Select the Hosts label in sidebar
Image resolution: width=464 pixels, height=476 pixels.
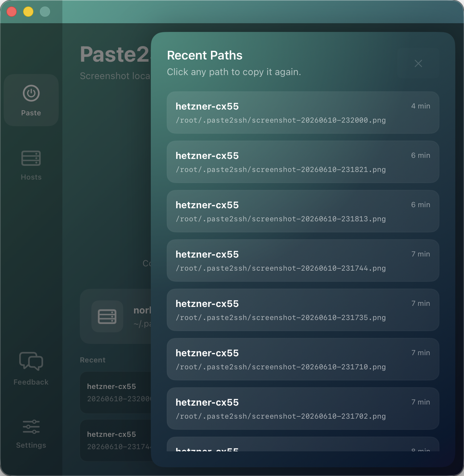click(x=31, y=177)
